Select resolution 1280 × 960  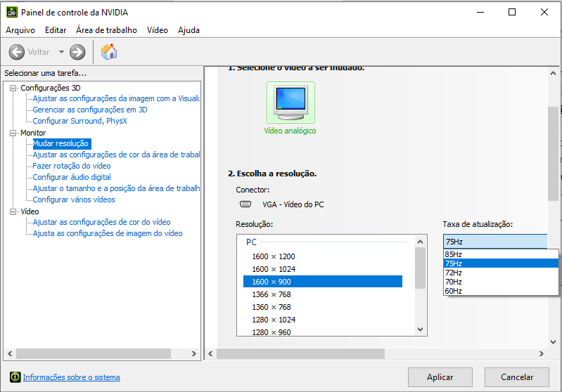point(323,332)
